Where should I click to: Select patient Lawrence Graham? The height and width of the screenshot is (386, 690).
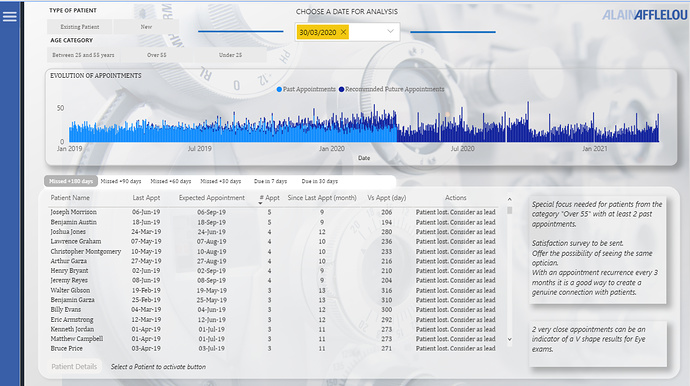coord(76,242)
